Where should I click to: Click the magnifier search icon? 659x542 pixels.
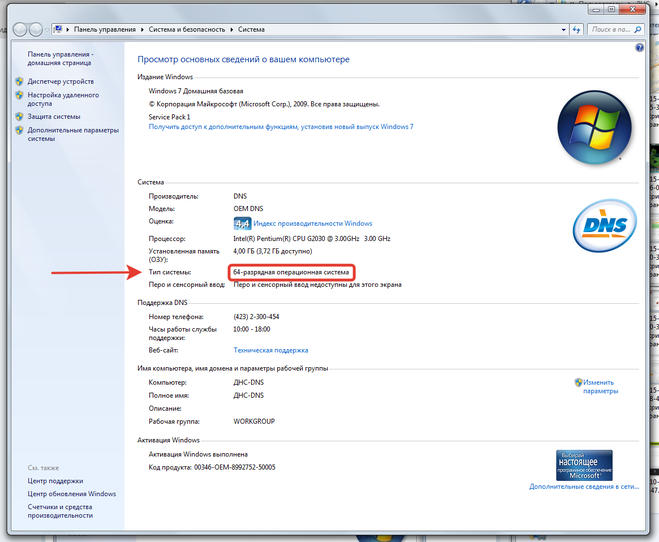638,29
